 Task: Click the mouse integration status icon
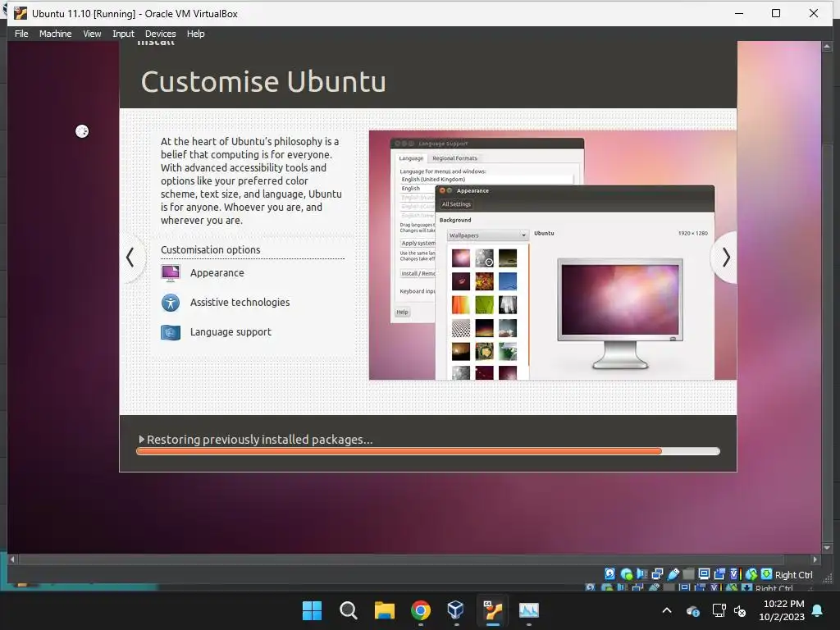pos(751,573)
